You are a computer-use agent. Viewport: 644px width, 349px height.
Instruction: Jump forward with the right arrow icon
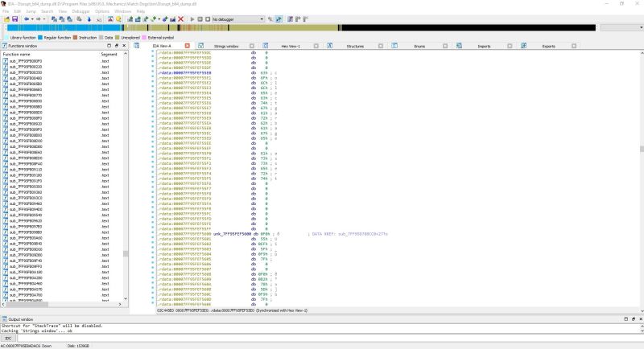click(x=38, y=19)
